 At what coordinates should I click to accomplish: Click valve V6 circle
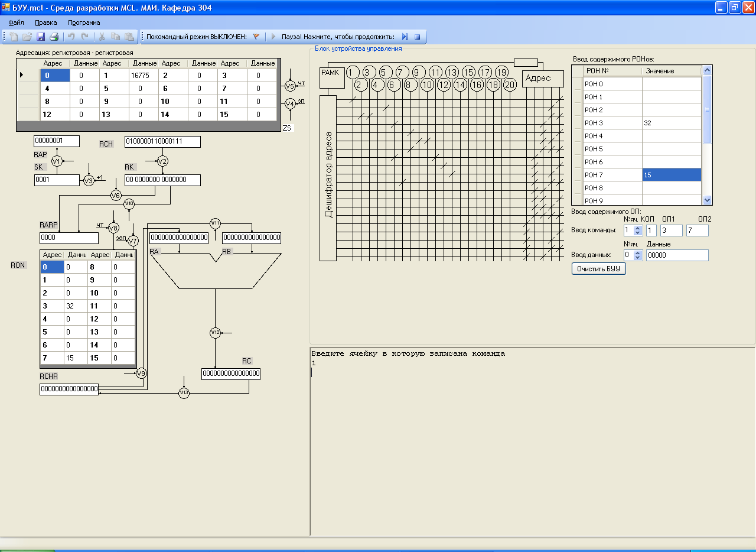116,195
